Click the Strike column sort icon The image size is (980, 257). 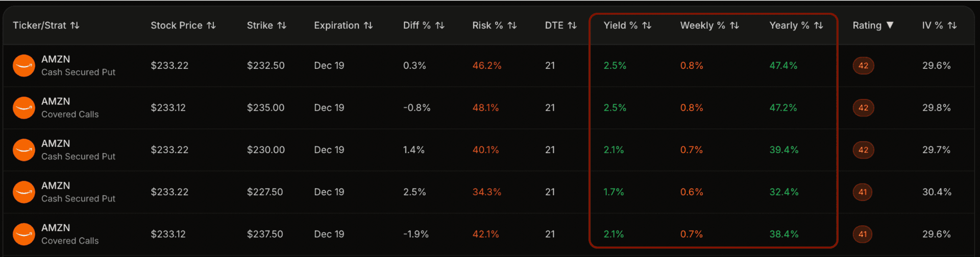[282, 25]
